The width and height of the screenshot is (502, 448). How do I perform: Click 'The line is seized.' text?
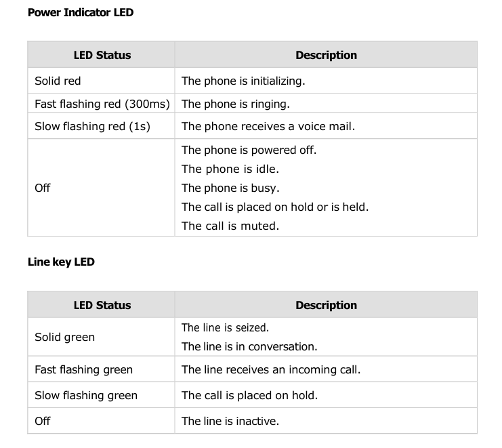[225, 327]
